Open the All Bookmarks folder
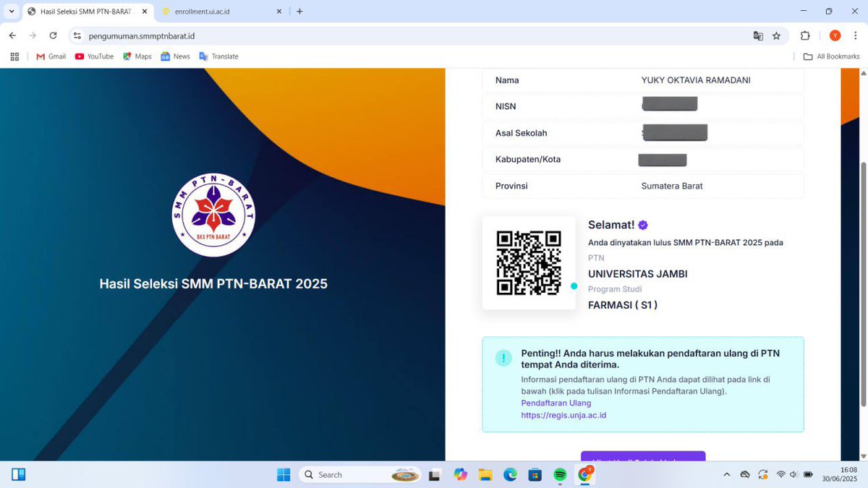The image size is (868, 488). [831, 56]
